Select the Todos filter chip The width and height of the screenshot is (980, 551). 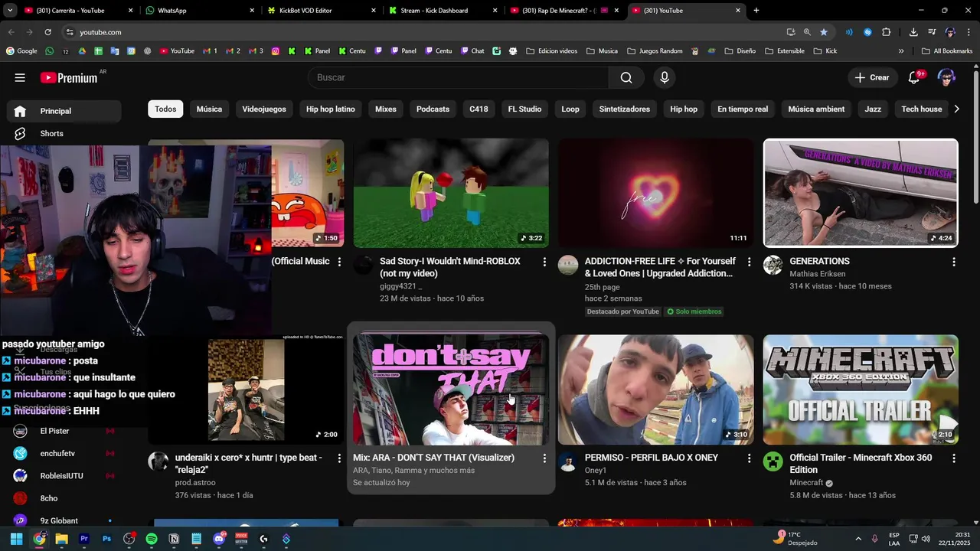tap(165, 109)
